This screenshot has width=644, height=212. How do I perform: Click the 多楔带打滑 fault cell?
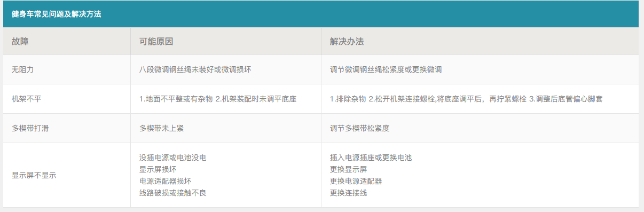pyautogui.click(x=67, y=128)
